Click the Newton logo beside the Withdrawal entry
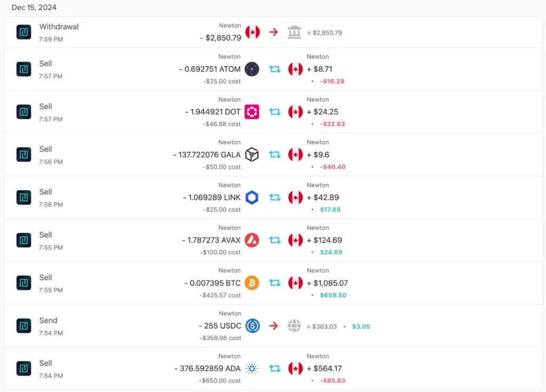 point(23,32)
